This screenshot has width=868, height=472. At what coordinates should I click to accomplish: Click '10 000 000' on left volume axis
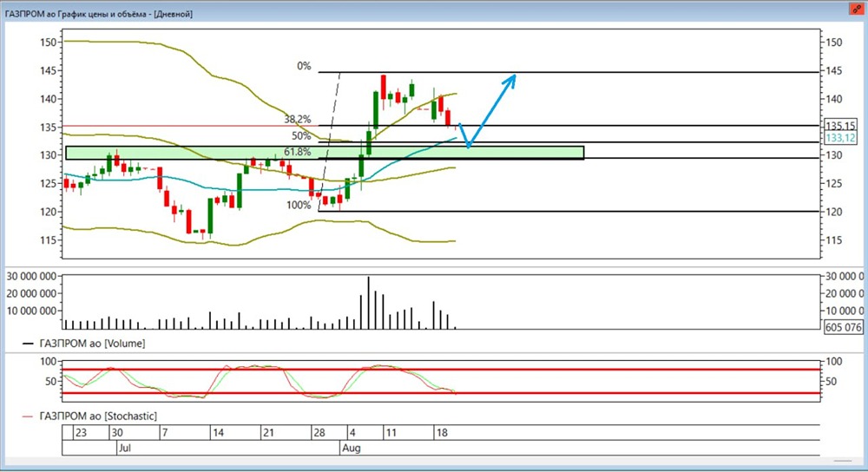[31, 311]
